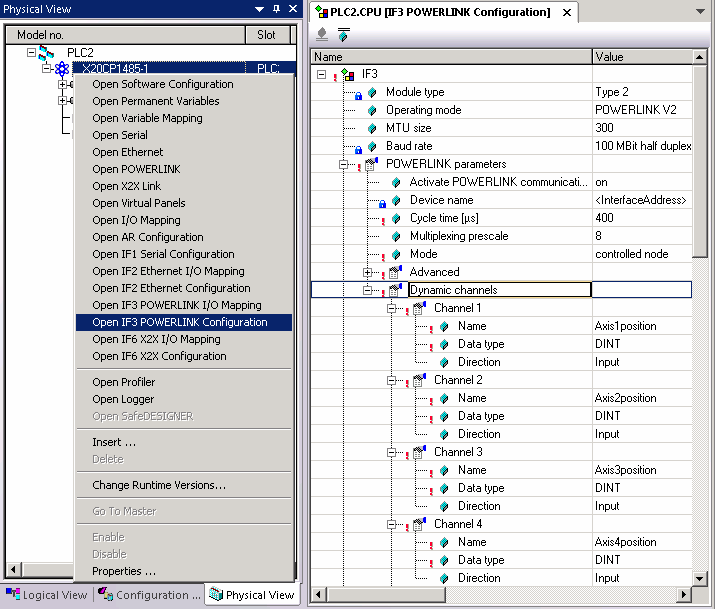Click POWERLINK parameters group icon
Image resolution: width=715 pixels, height=609 pixels.
(371, 164)
